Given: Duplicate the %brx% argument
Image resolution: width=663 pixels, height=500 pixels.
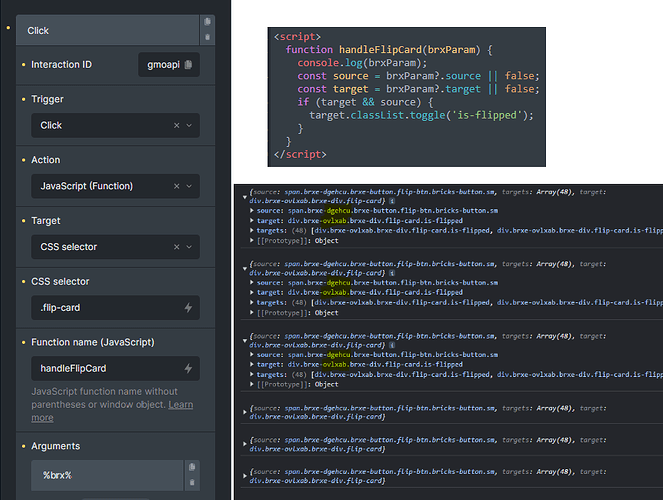Looking at the screenshot, I should click(x=192, y=467).
